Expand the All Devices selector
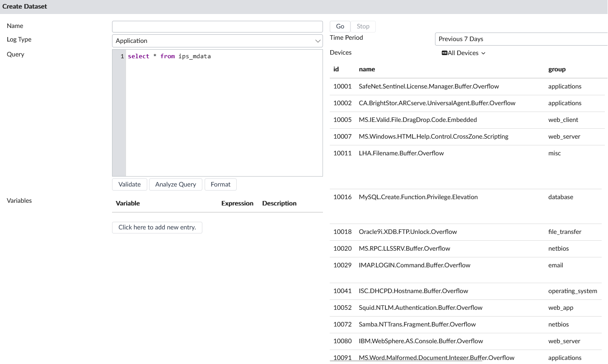Viewport: 608px width, 364px height. (466, 53)
